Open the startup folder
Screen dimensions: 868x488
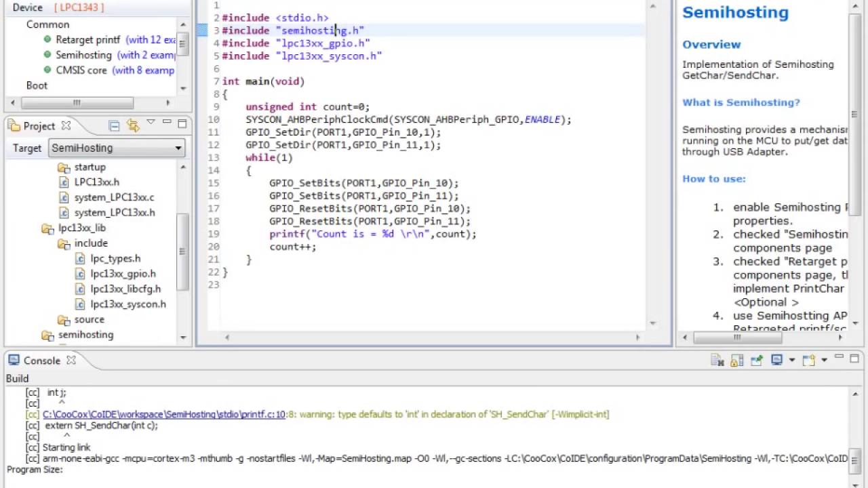(90, 167)
